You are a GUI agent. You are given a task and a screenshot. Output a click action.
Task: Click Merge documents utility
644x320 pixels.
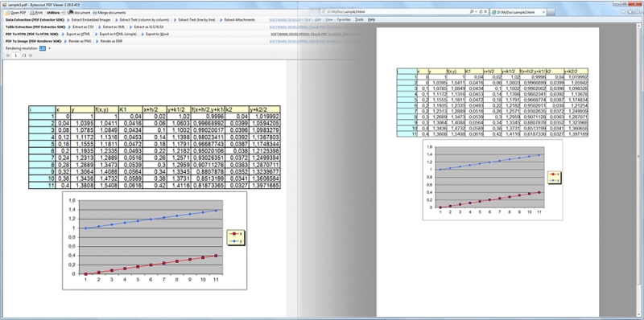(x=109, y=13)
